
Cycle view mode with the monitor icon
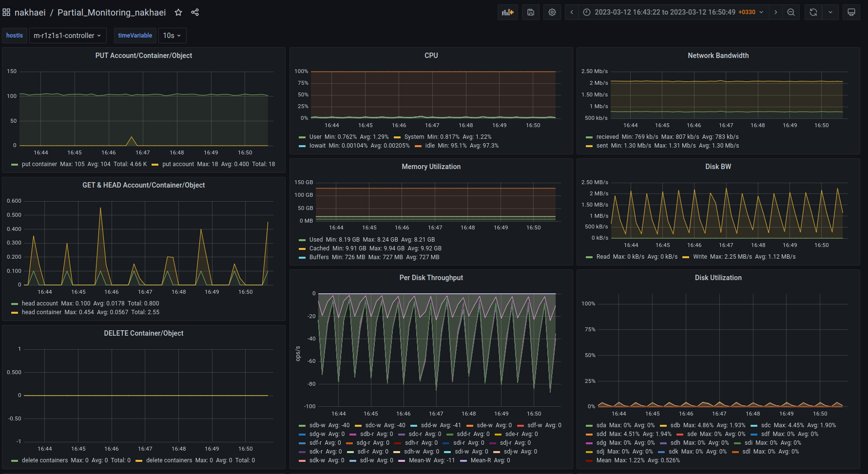pos(851,12)
